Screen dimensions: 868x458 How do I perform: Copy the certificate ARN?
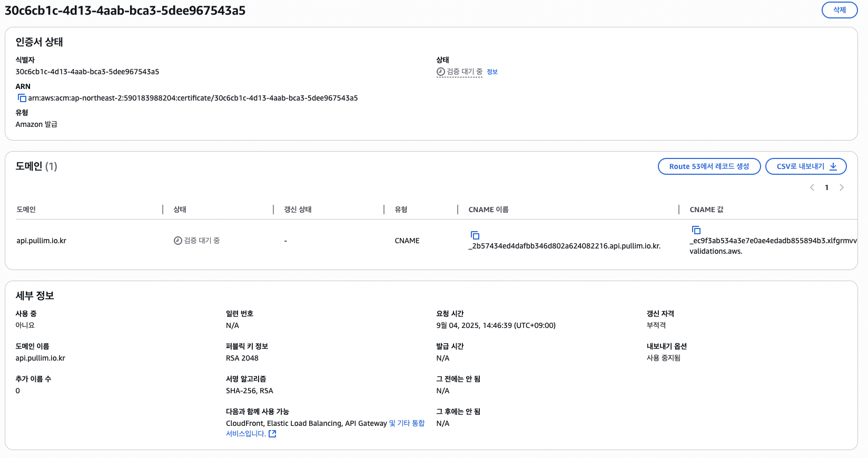pyautogui.click(x=22, y=98)
